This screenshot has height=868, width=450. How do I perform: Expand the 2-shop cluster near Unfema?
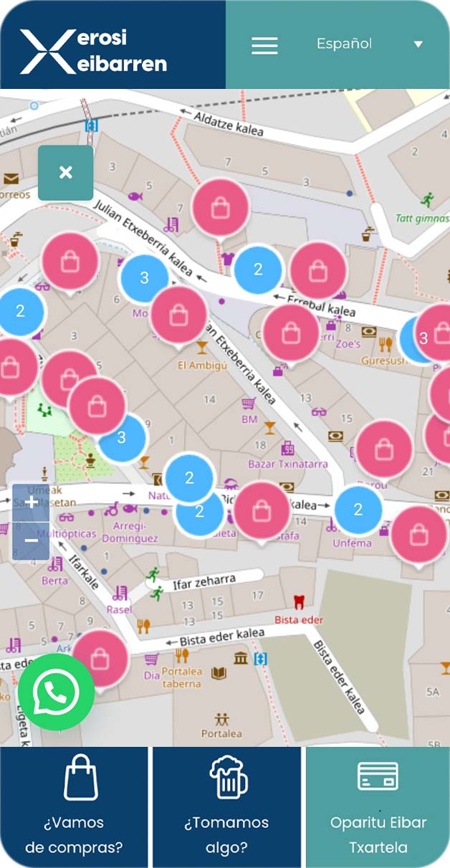click(358, 510)
